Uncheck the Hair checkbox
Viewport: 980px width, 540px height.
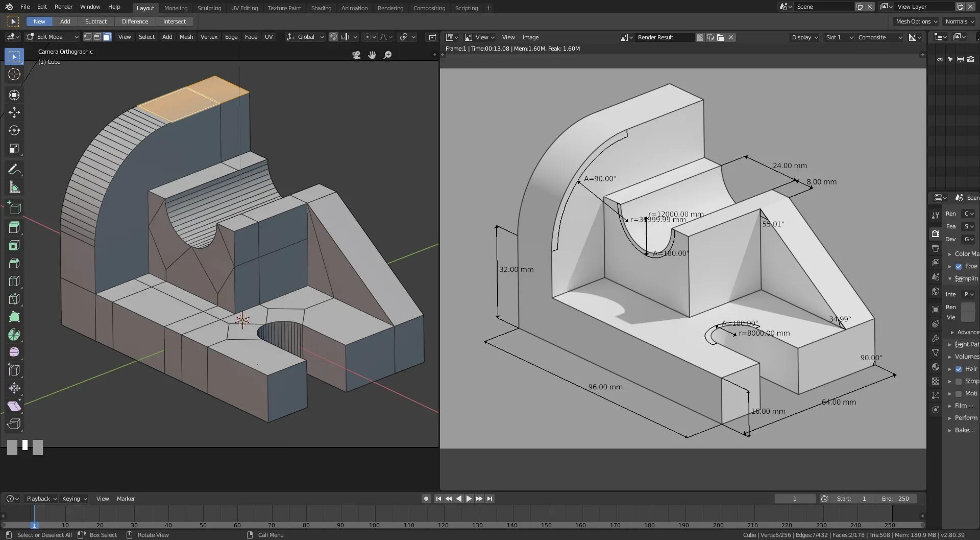coord(959,369)
